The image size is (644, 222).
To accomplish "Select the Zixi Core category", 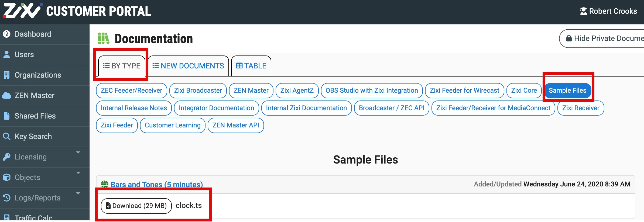I will pos(524,91).
